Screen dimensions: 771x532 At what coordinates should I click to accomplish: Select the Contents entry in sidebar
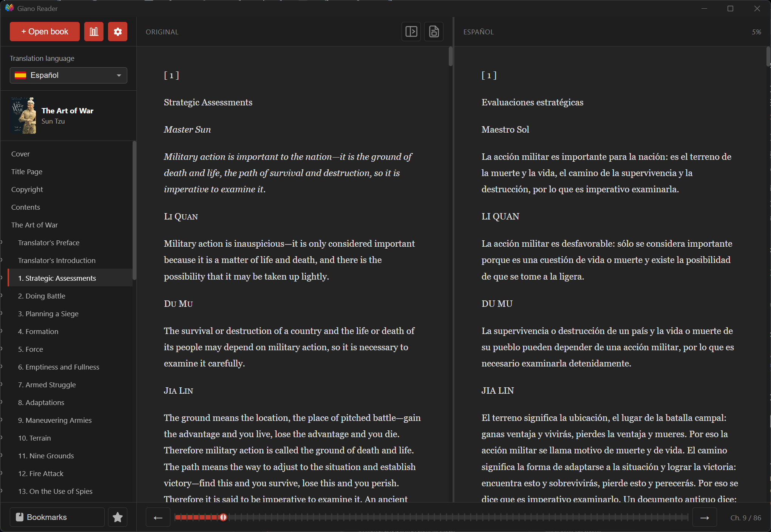tap(26, 207)
